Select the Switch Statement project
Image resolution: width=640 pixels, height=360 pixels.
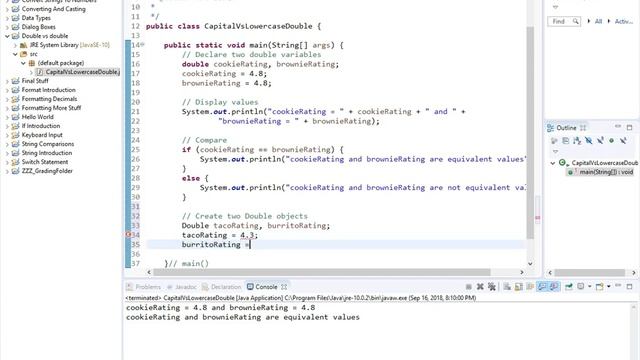[x=44, y=162]
